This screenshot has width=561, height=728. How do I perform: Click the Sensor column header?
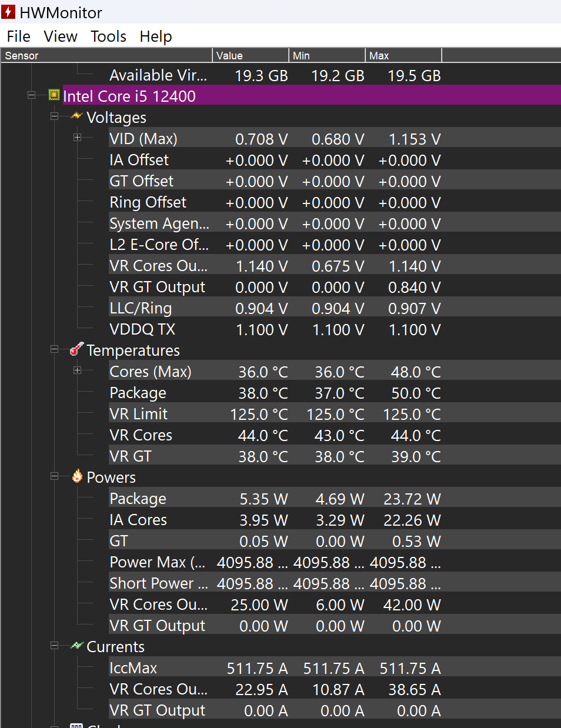click(106, 55)
